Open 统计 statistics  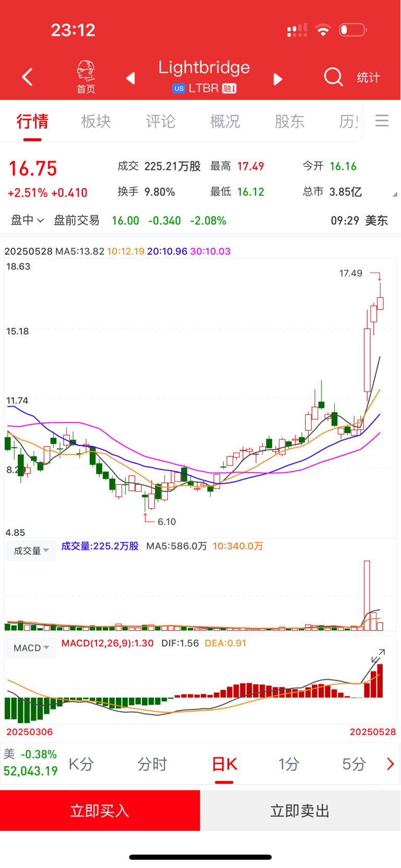368,78
